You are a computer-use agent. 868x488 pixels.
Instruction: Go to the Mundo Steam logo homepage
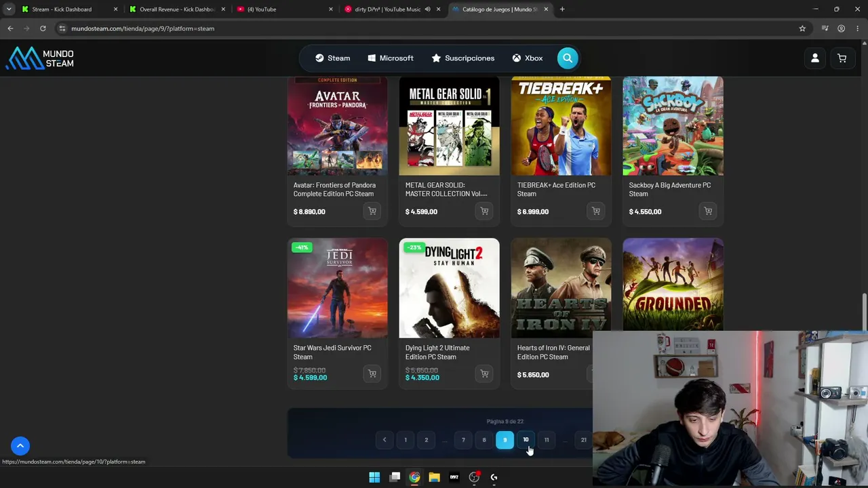(x=40, y=58)
